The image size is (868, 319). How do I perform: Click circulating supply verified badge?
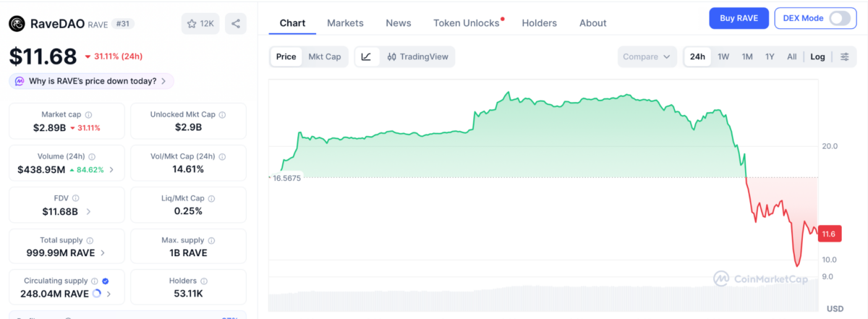coord(106,281)
